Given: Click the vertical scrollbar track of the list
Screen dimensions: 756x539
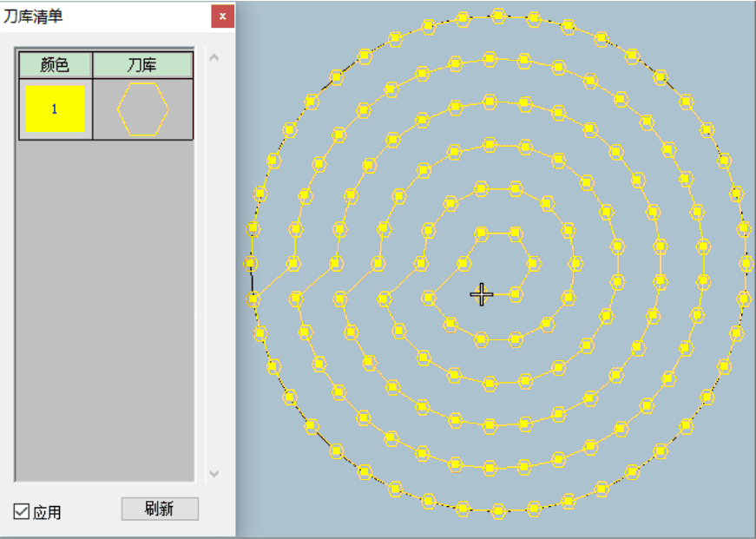Looking at the screenshot, I should [214, 260].
